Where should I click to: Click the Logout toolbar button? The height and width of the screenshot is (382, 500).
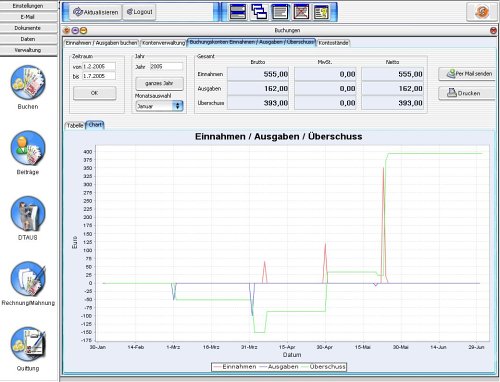coord(139,12)
